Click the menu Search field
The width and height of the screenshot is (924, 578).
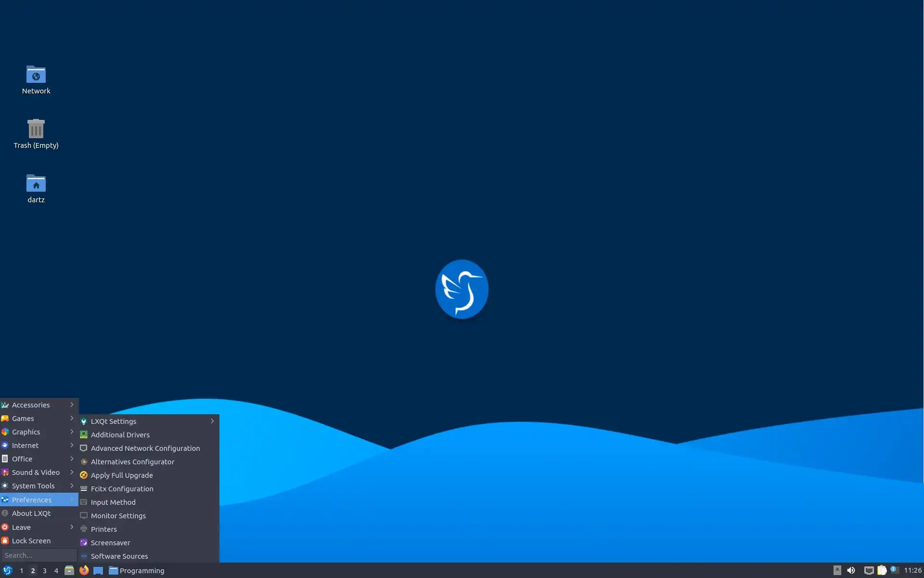[x=38, y=555]
